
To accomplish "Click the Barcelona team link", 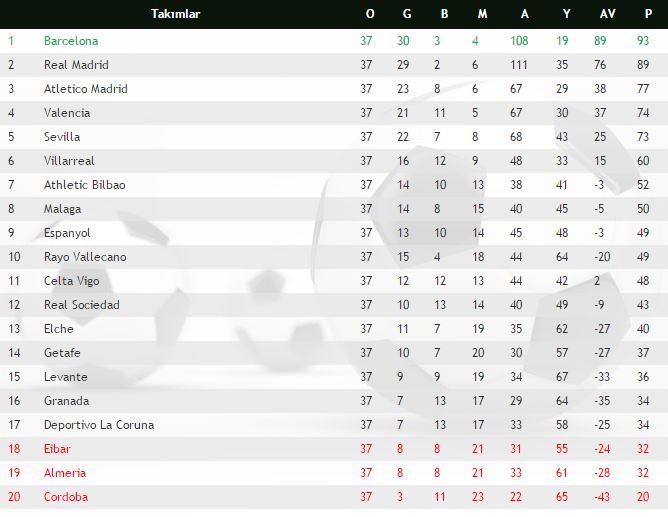I will tap(71, 41).
